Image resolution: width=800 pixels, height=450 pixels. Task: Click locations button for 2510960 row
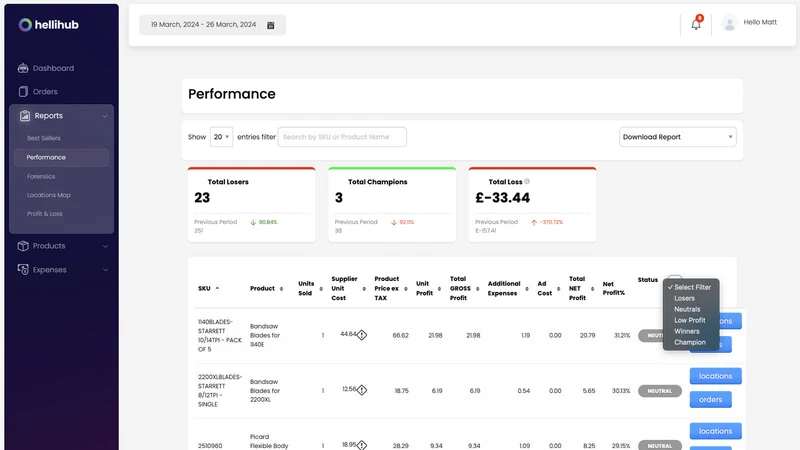click(x=715, y=431)
